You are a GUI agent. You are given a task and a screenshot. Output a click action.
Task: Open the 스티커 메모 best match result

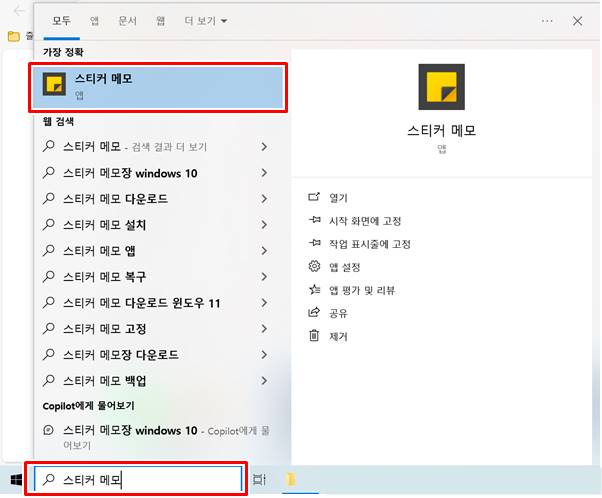tap(158, 88)
